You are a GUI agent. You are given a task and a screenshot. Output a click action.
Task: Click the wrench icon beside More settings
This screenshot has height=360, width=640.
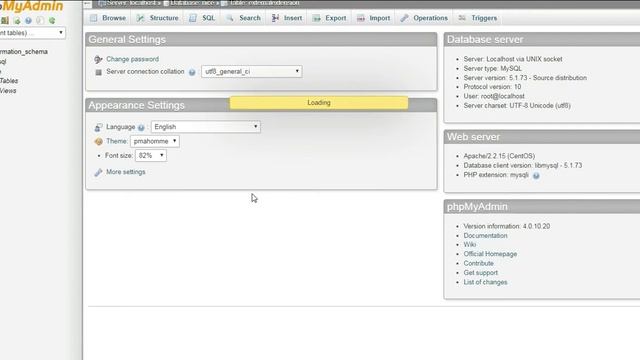(x=98, y=172)
